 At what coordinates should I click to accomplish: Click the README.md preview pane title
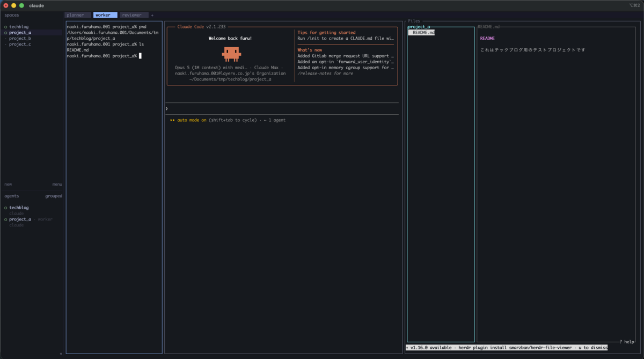coord(488,27)
